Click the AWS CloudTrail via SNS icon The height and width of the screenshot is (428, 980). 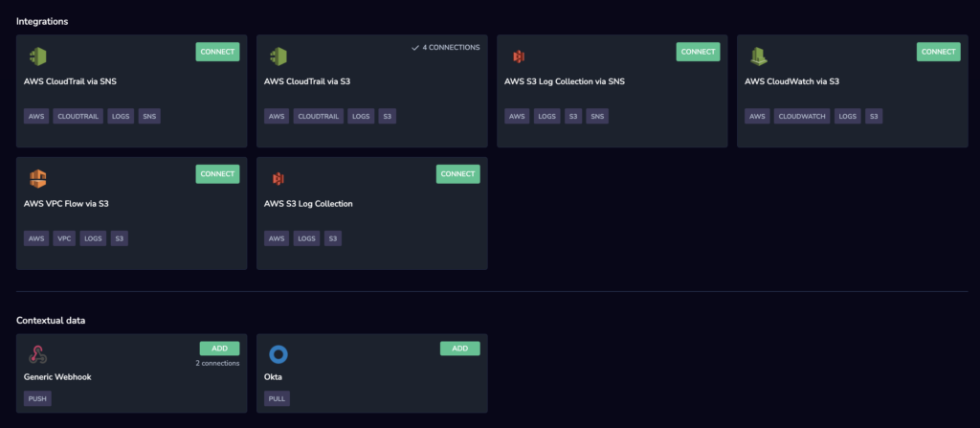pyautogui.click(x=37, y=56)
